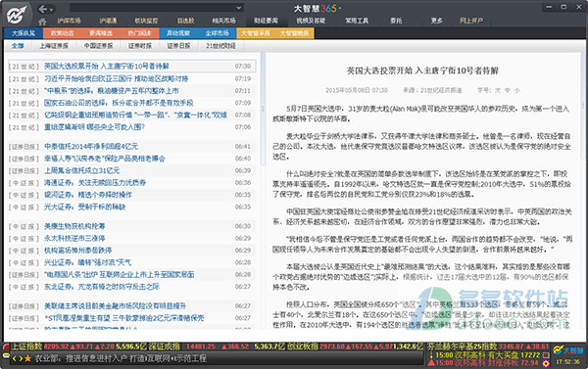Click the 网上开户 link
The height and width of the screenshot is (369, 588).
pyautogui.click(x=471, y=21)
